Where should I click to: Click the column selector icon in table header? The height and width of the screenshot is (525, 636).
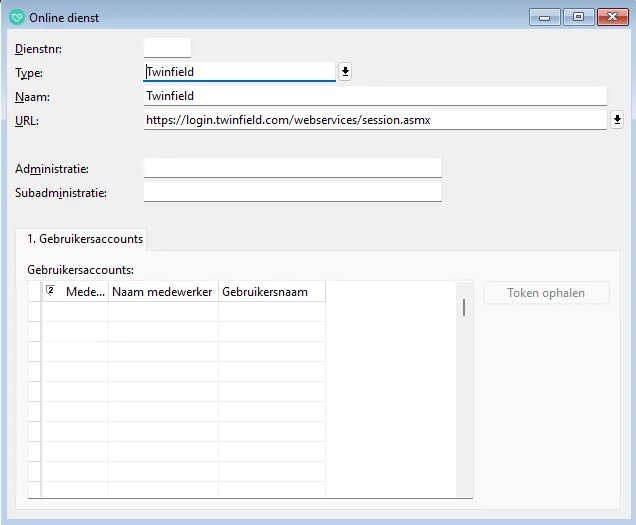[50, 290]
